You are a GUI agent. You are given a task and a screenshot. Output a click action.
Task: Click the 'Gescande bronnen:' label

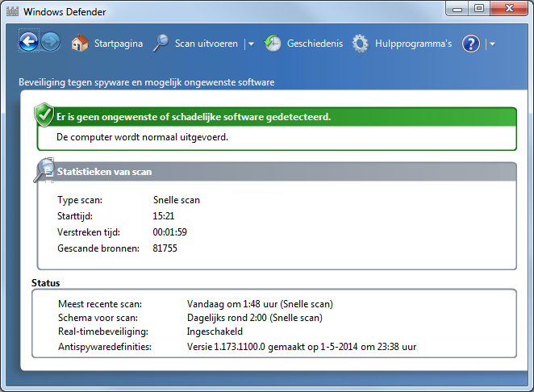pyautogui.click(x=98, y=248)
